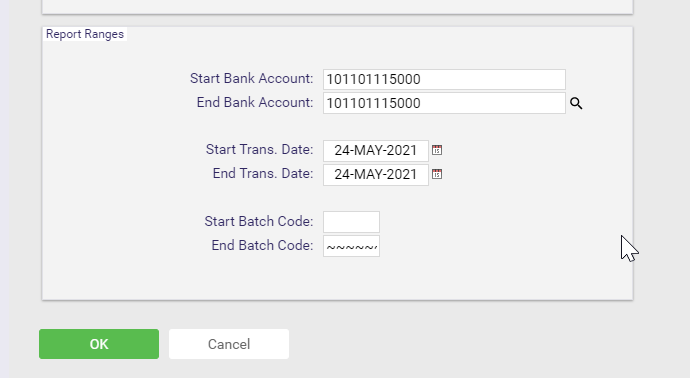Click the "Start Trans. Date:" label text
This screenshot has width=690, height=378.
(260, 149)
